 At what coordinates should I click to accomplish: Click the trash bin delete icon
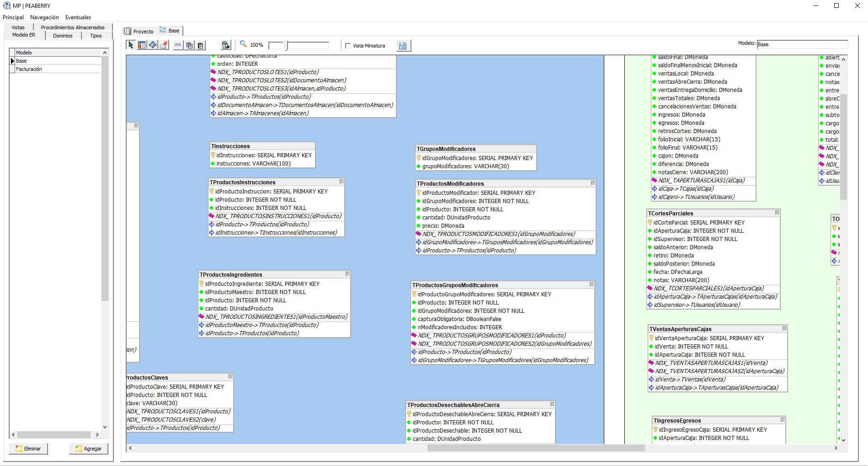226,45
